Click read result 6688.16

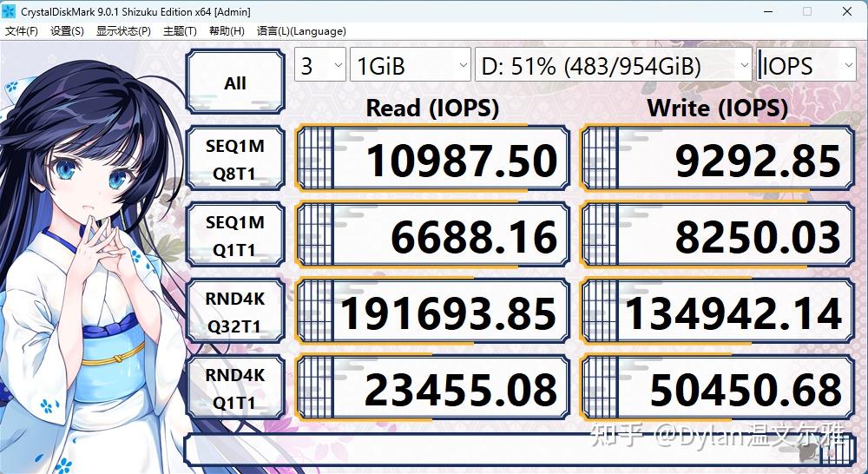coord(433,234)
